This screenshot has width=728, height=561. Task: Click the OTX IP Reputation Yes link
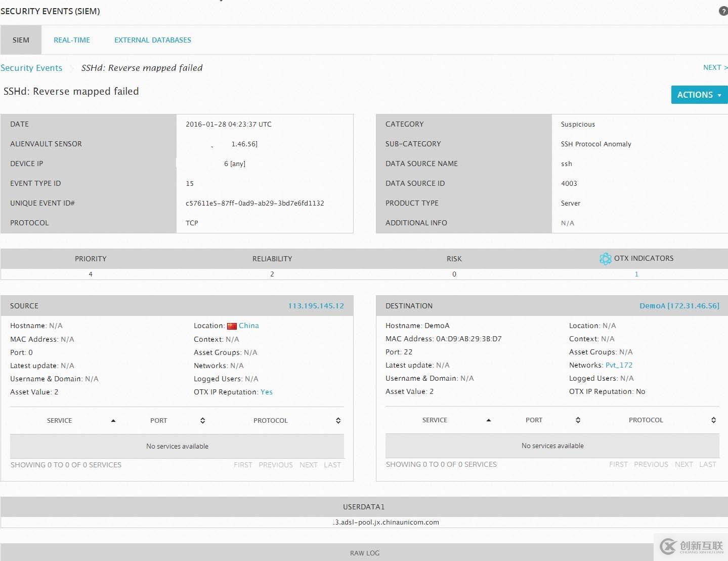pyautogui.click(x=267, y=392)
